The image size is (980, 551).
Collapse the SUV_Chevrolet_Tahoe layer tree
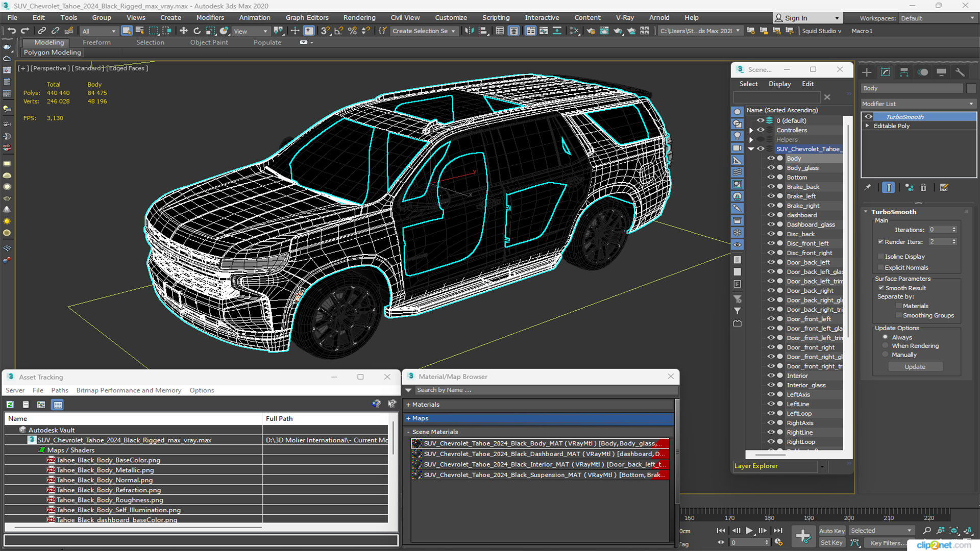click(x=751, y=149)
